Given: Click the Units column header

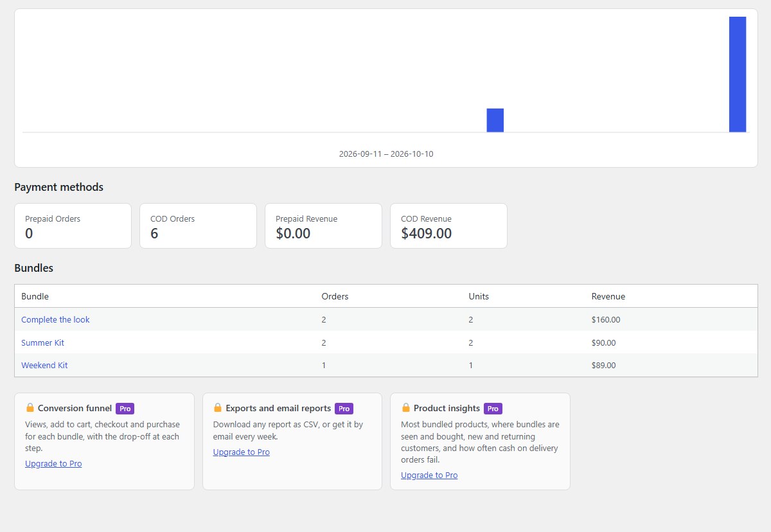Looking at the screenshot, I should pyautogui.click(x=479, y=296).
